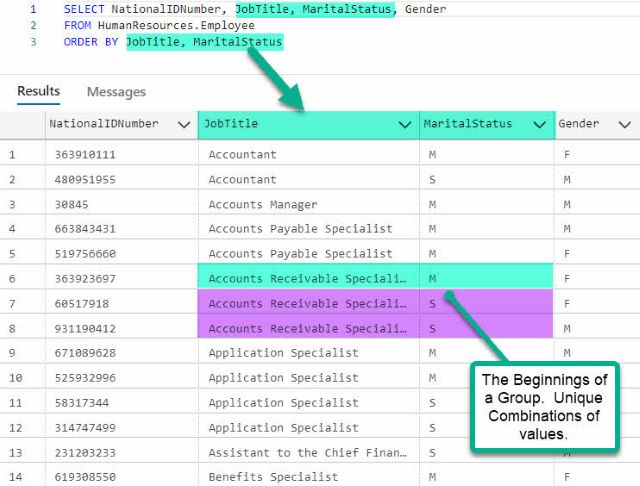This screenshot has height=486, width=640.
Task: Click cell 363910111 in row 1
Action: pos(85,155)
